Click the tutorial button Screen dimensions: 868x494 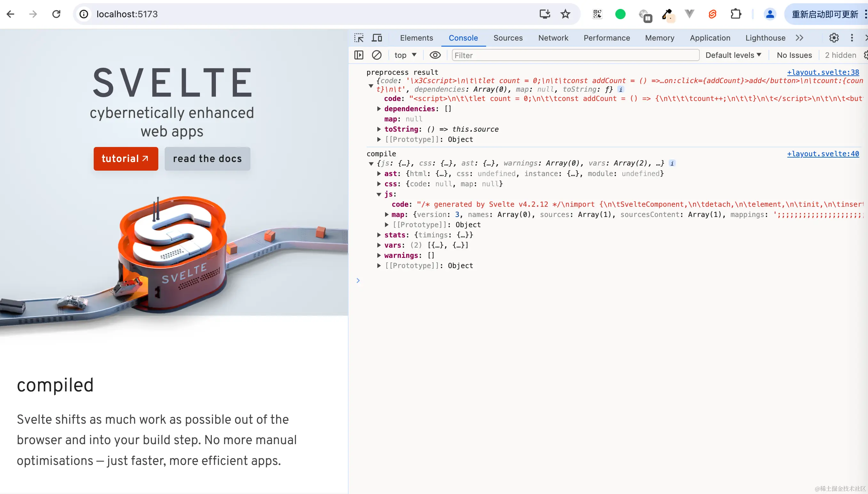point(126,158)
